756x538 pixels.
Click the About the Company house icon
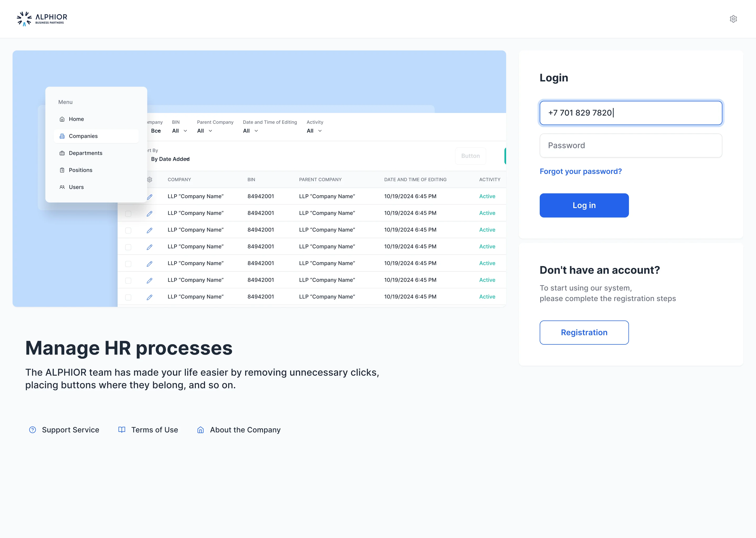[201, 430]
